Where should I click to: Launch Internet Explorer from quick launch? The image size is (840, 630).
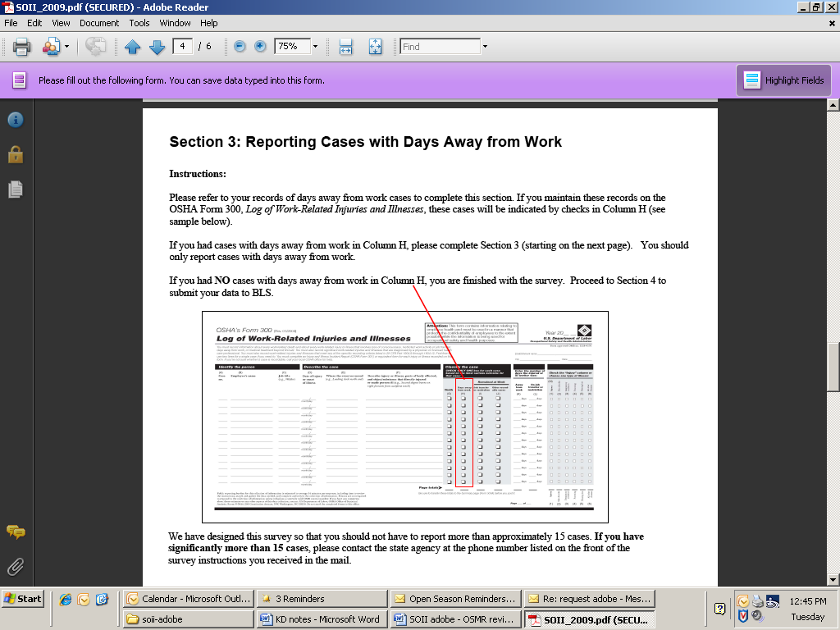pos(66,599)
